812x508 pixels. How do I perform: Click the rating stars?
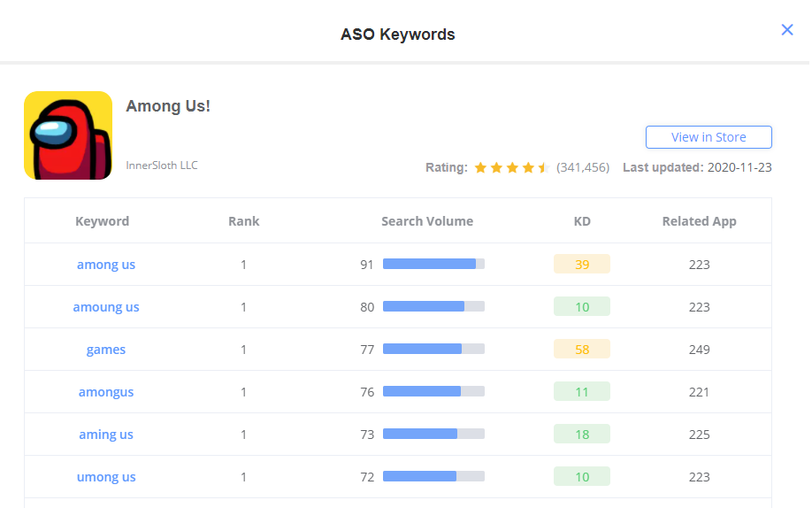[x=511, y=167]
